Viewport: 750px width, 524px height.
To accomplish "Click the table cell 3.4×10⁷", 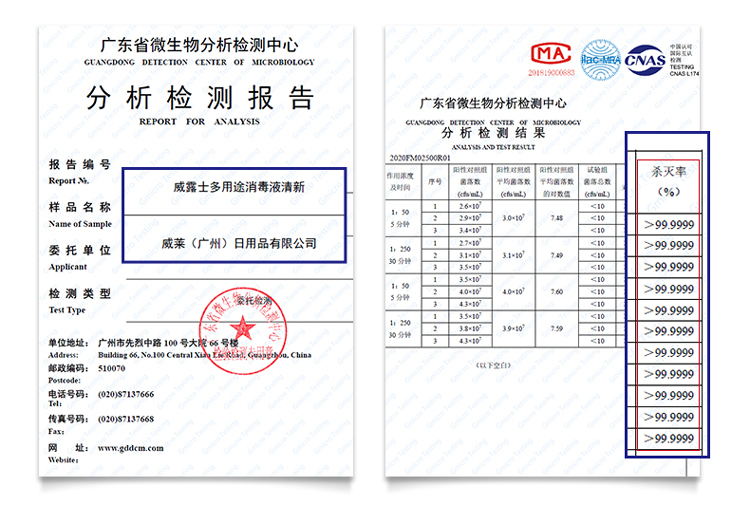I will click(x=470, y=230).
